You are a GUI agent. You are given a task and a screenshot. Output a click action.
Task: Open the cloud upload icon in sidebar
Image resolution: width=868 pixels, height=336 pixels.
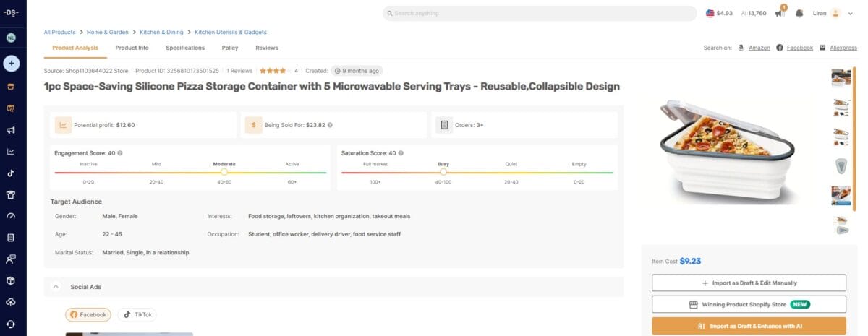(11, 302)
